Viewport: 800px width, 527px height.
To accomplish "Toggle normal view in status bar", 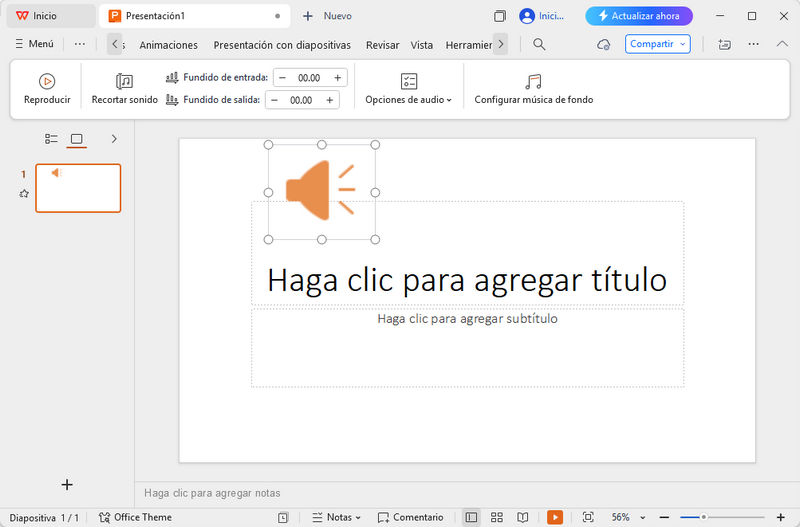I will click(471, 517).
